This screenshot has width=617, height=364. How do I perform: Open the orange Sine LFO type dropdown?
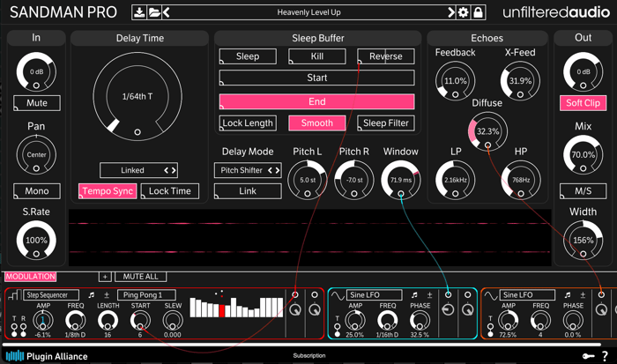point(527,294)
